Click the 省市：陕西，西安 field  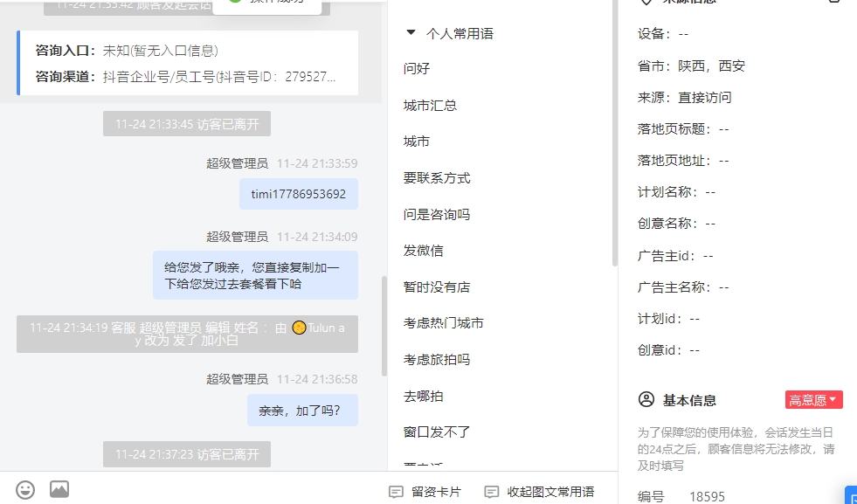(691, 66)
